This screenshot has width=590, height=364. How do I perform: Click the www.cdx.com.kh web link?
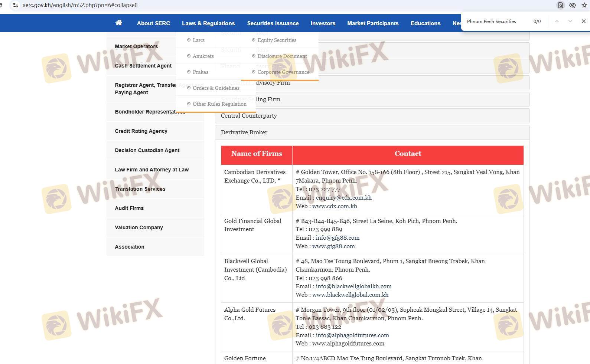click(335, 206)
